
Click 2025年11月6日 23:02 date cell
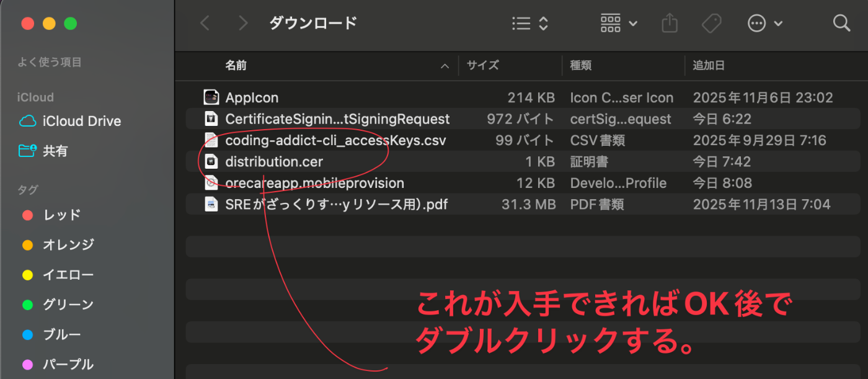click(x=763, y=97)
